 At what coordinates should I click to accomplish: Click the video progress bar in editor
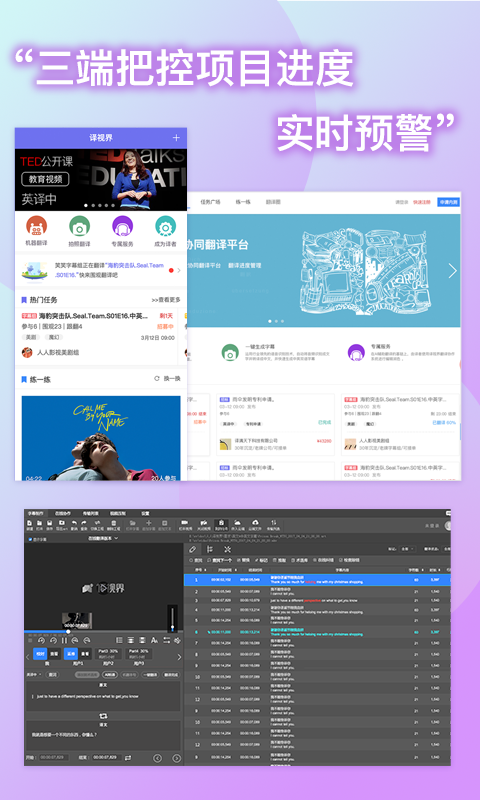pyautogui.click(x=104, y=632)
